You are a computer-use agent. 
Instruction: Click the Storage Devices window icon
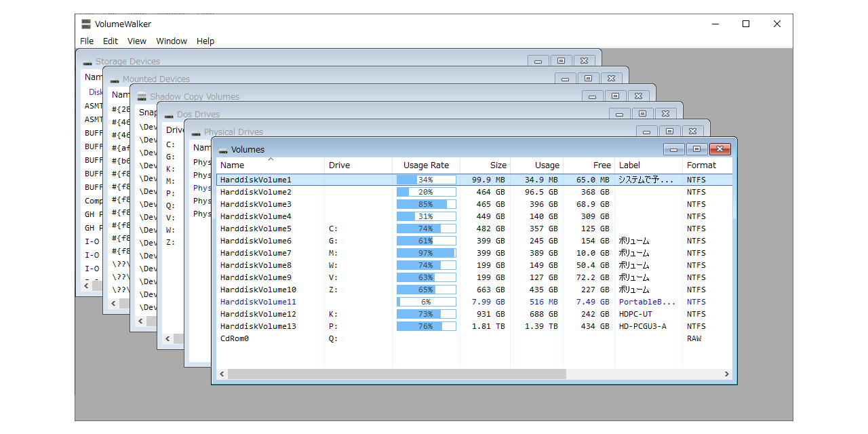87,62
